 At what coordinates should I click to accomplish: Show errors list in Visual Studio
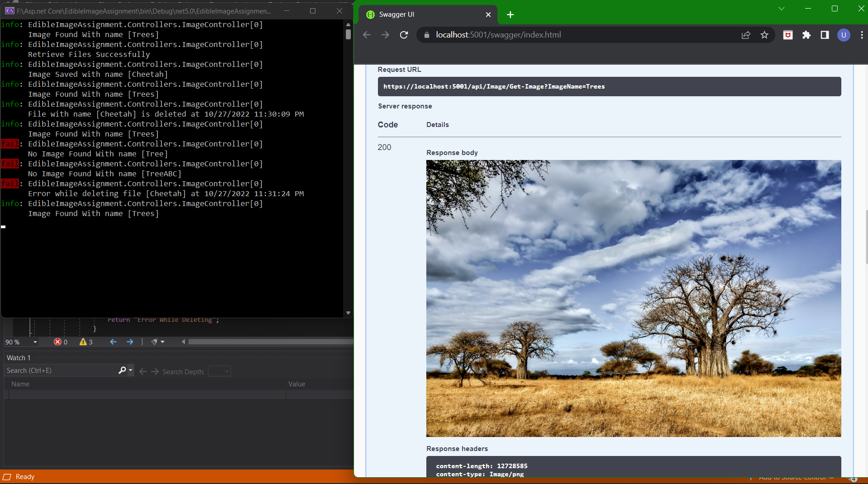(x=61, y=342)
